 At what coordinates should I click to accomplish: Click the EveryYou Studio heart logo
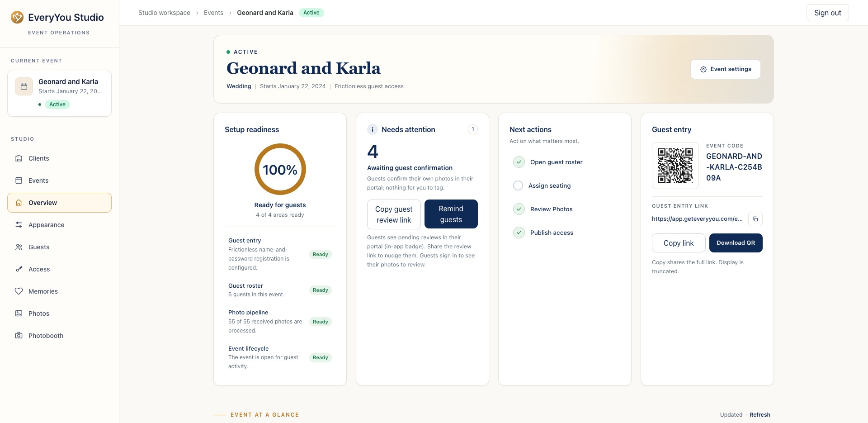pos(17,17)
